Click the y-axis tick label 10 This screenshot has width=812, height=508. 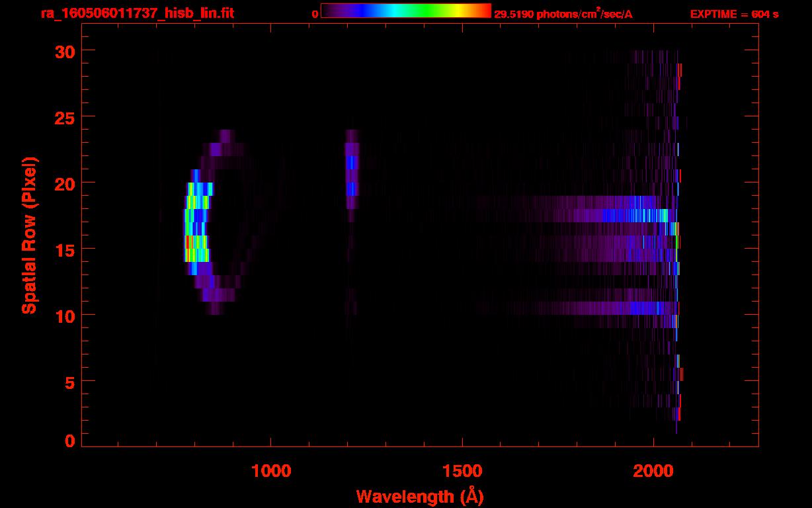(64, 316)
